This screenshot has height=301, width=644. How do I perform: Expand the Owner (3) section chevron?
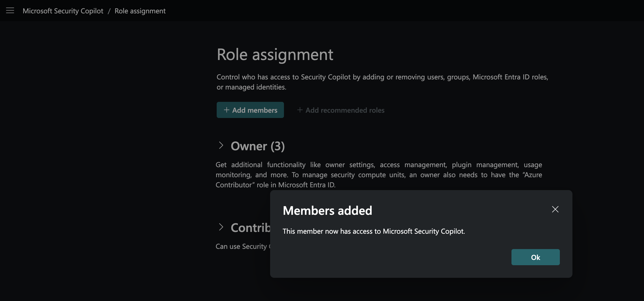221,145
